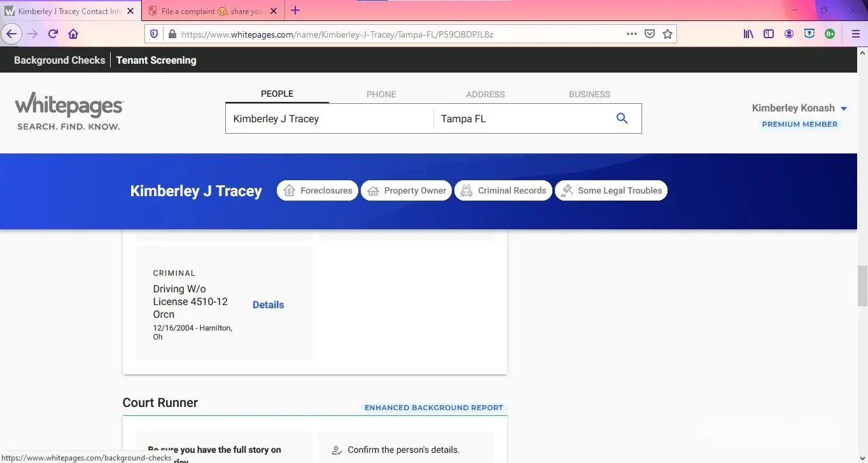Switch to PHONE search tab

pyautogui.click(x=381, y=94)
